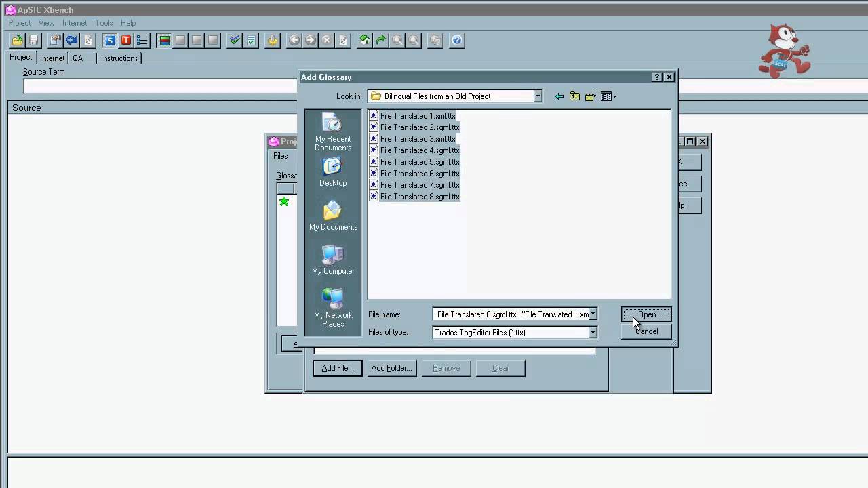Image resolution: width=868 pixels, height=488 pixels.
Task: Click the blue list view toolbar icon
Action: pyautogui.click(x=142, y=41)
